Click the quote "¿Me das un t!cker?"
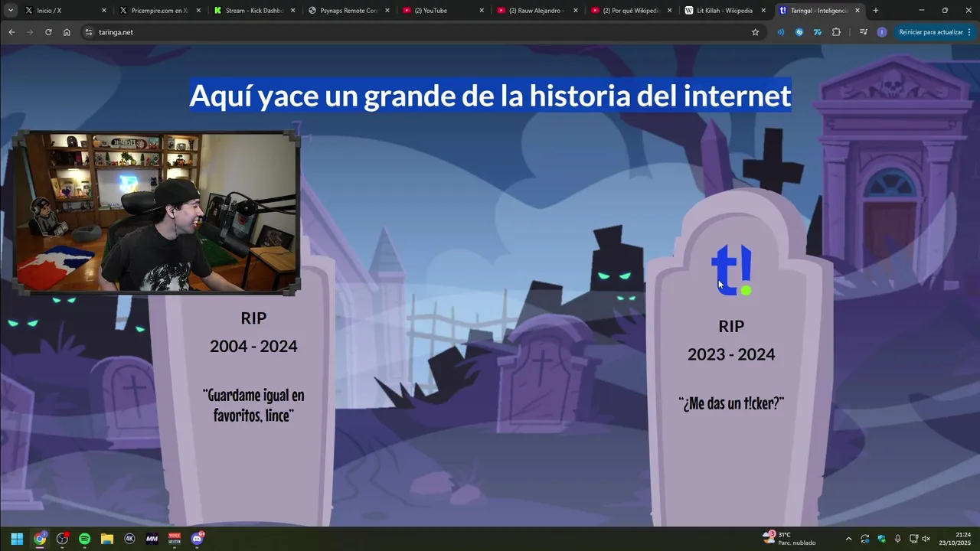Screen dimensions: 980x551 tap(731, 403)
